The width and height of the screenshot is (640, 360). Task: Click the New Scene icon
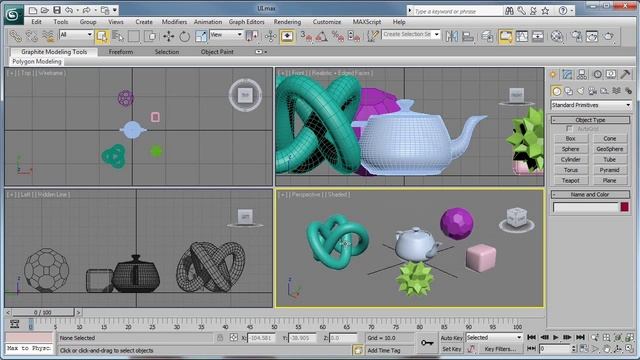(33, 10)
